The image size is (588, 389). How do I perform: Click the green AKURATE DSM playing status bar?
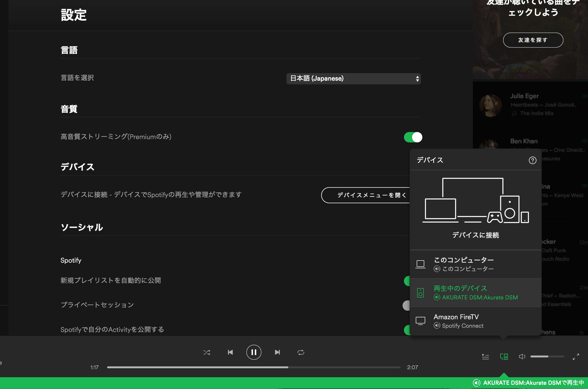(x=294, y=383)
